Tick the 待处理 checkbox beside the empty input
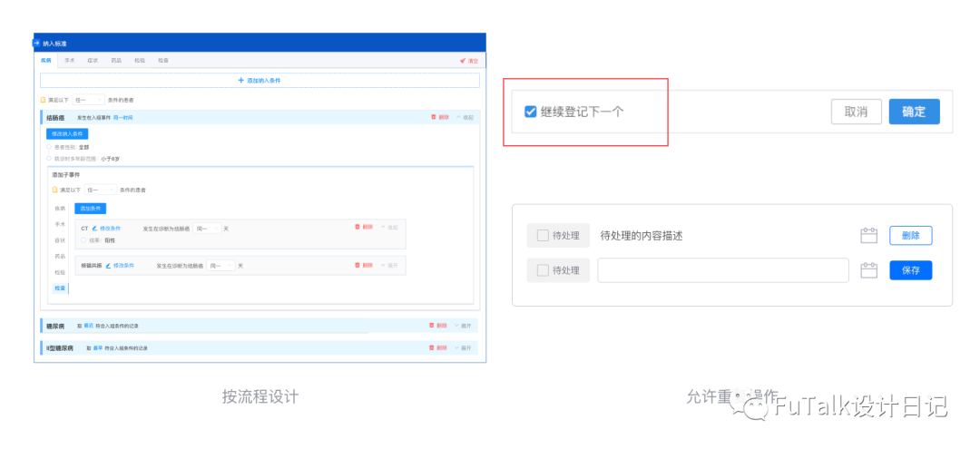 coord(544,270)
